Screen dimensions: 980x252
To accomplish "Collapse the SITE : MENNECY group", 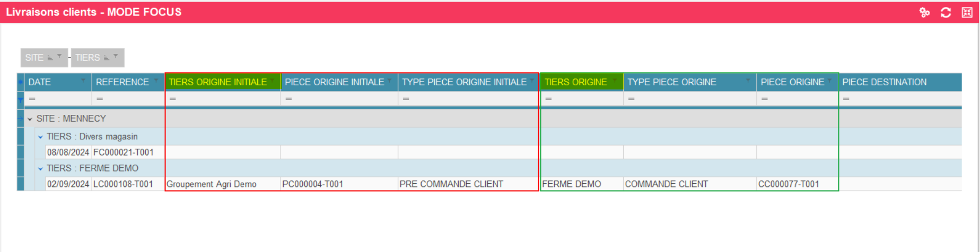I will point(30,119).
